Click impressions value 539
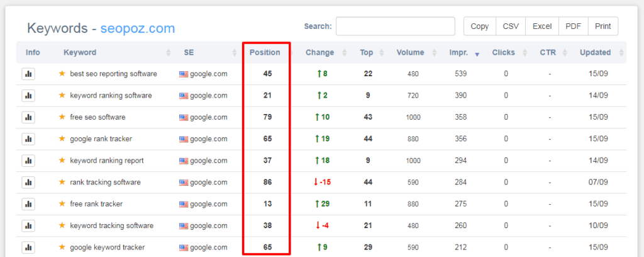The height and width of the screenshot is (257, 644). coord(461,74)
